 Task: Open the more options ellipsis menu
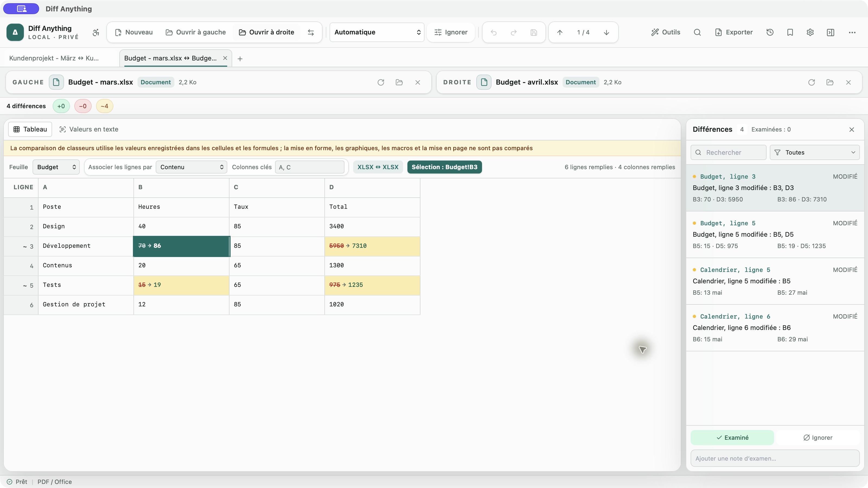point(852,32)
